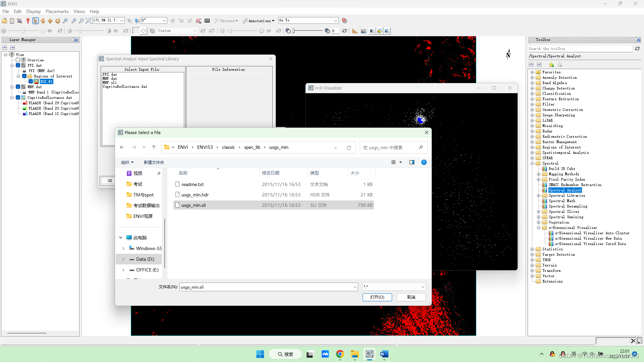The height and width of the screenshot is (362, 644).
Task: Open the Placemarks menu
Action: coord(57,11)
